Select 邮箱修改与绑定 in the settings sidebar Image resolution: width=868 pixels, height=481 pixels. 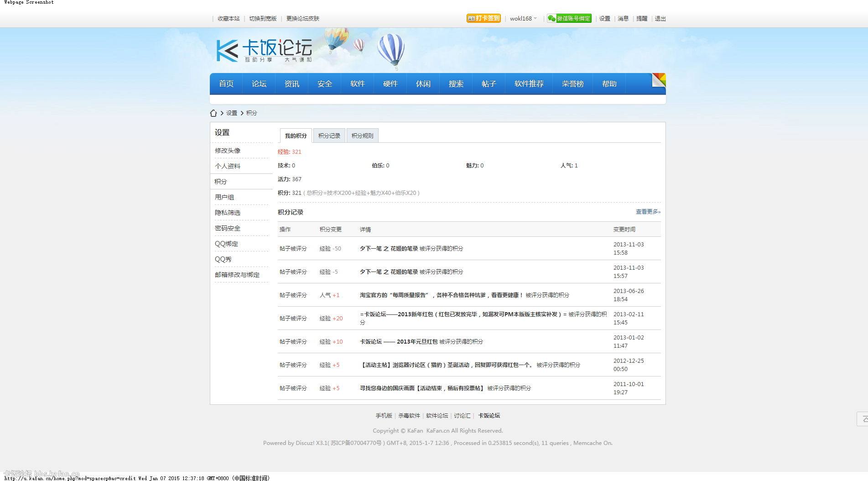237,275
